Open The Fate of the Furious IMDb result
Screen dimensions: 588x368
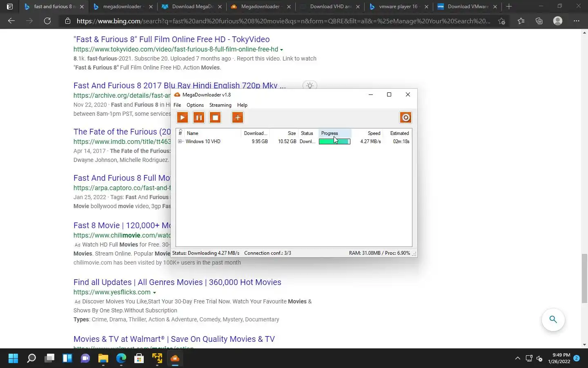122,132
